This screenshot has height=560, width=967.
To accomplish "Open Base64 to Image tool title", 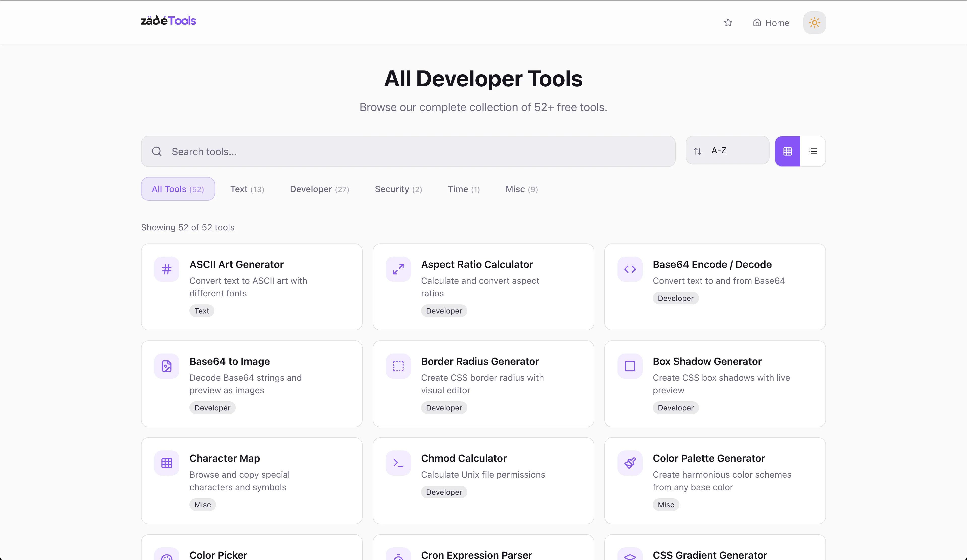I will [x=229, y=361].
